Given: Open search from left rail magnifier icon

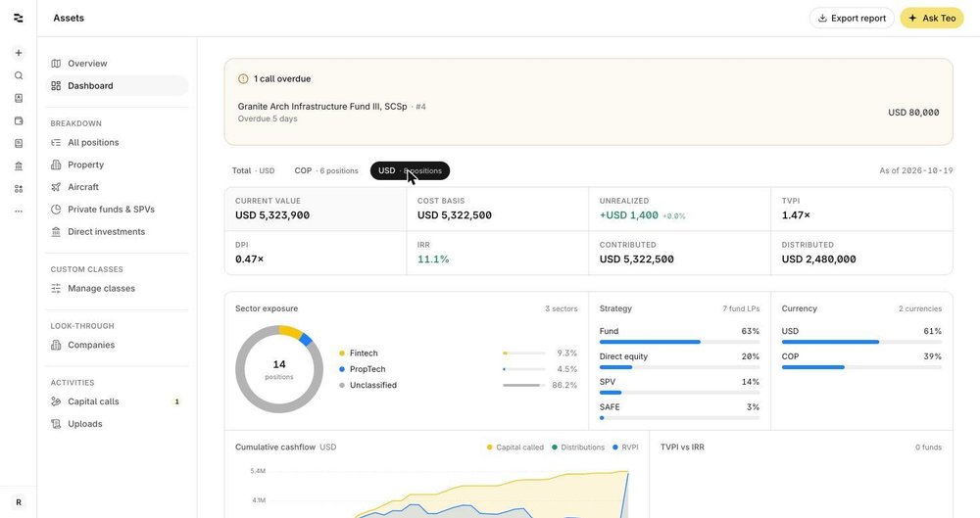Looking at the screenshot, I should pyautogui.click(x=19, y=75).
